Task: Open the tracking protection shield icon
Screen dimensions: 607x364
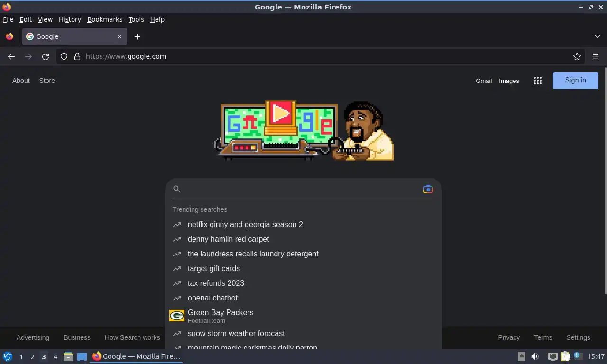Action: 64,56
